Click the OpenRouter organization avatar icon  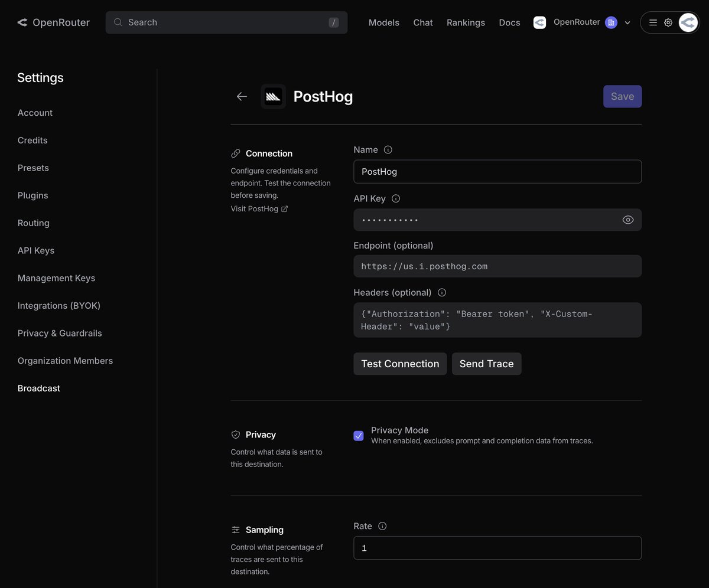click(x=539, y=22)
